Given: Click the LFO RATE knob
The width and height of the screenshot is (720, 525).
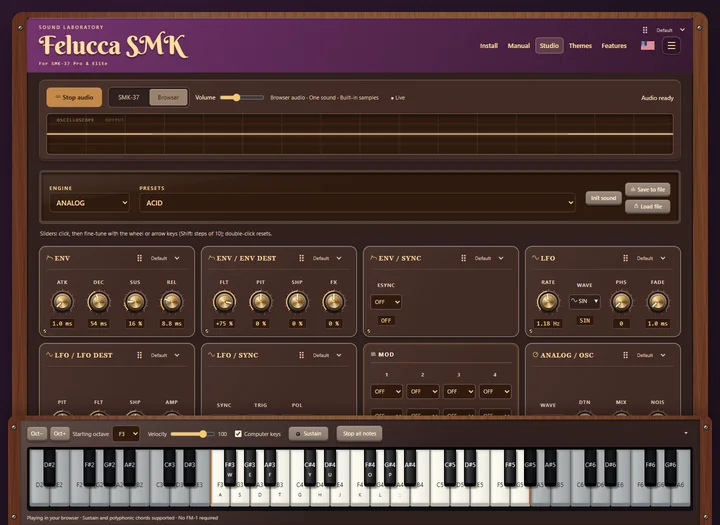Looking at the screenshot, I should (x=548, y=302).
